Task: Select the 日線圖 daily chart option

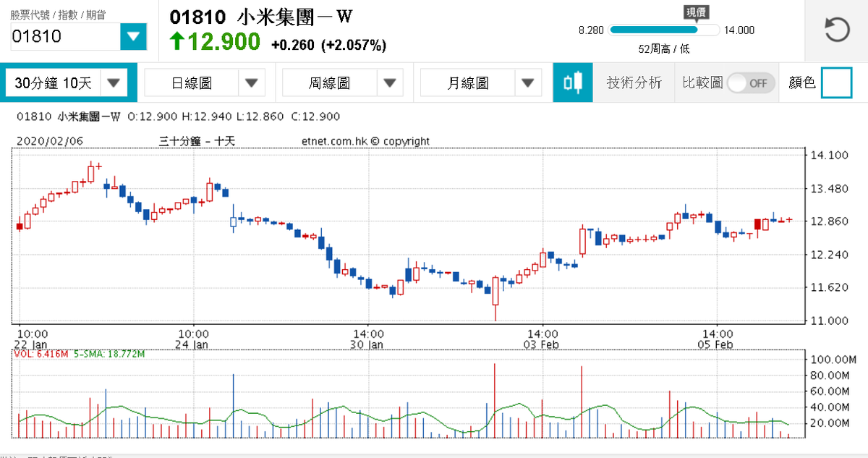Action: (192, 82)
